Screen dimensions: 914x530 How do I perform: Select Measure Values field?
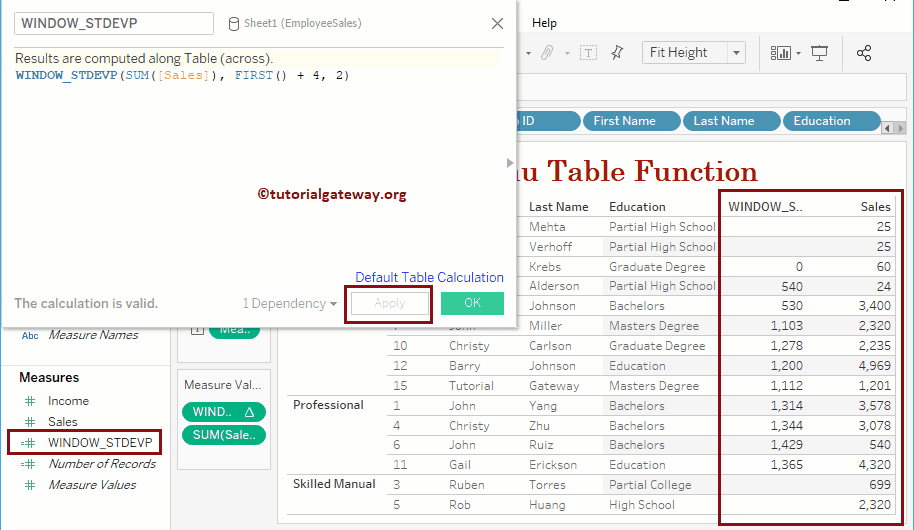click(x=92, y=485)
